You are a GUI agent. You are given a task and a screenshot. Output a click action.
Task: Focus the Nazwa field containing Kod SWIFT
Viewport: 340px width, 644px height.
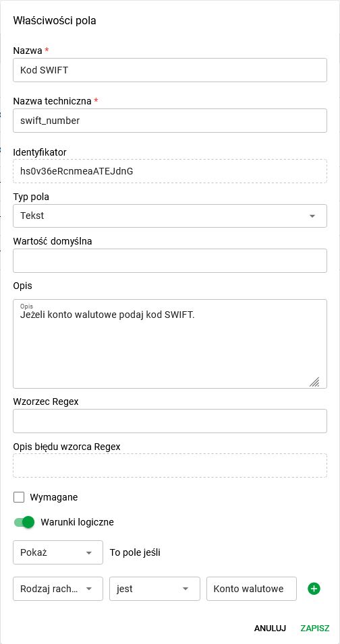(170, 70)
